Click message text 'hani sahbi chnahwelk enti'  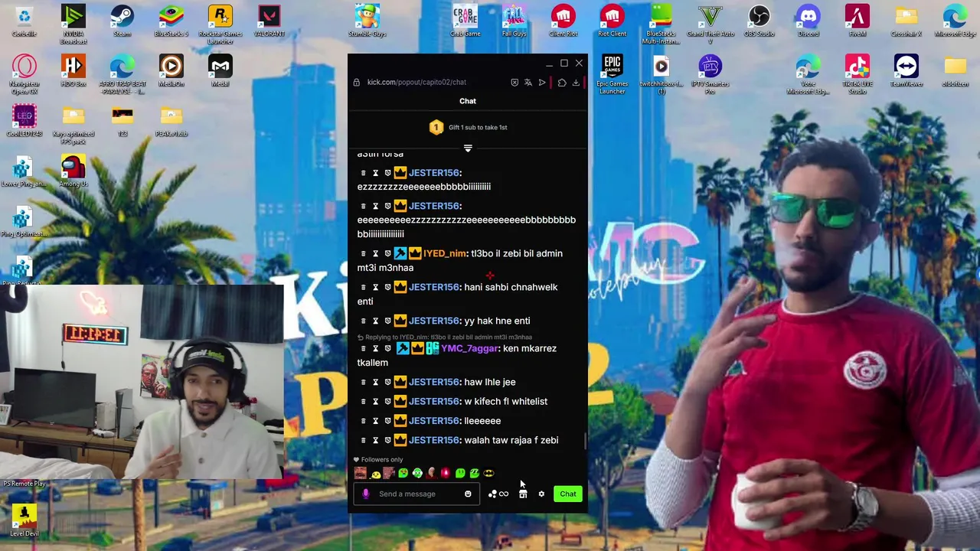click(457, 294)
